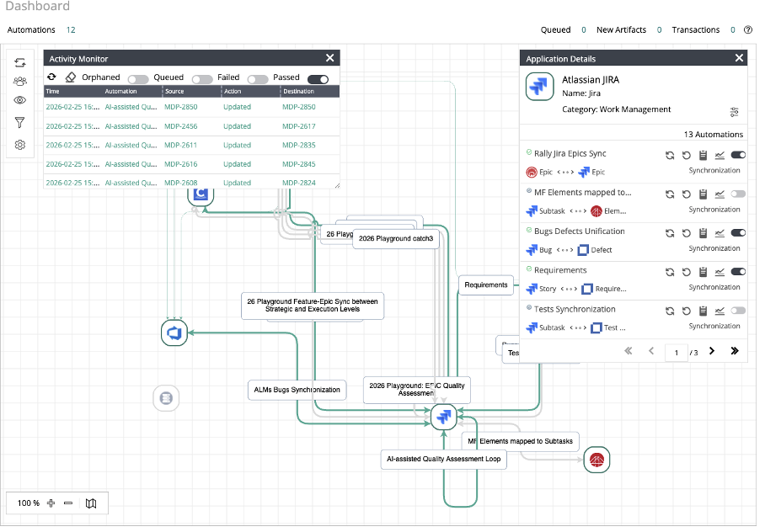
Task: Select the Jira node on the canvas
Action: pyautogui.click(x=444, y=418)
